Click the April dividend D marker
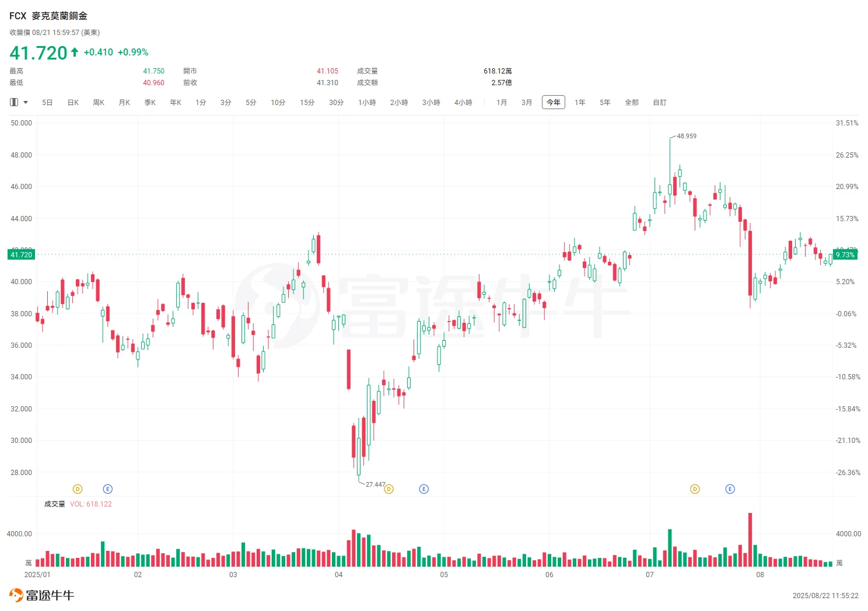This screenshot has height=611, width=868. [389, 489]
